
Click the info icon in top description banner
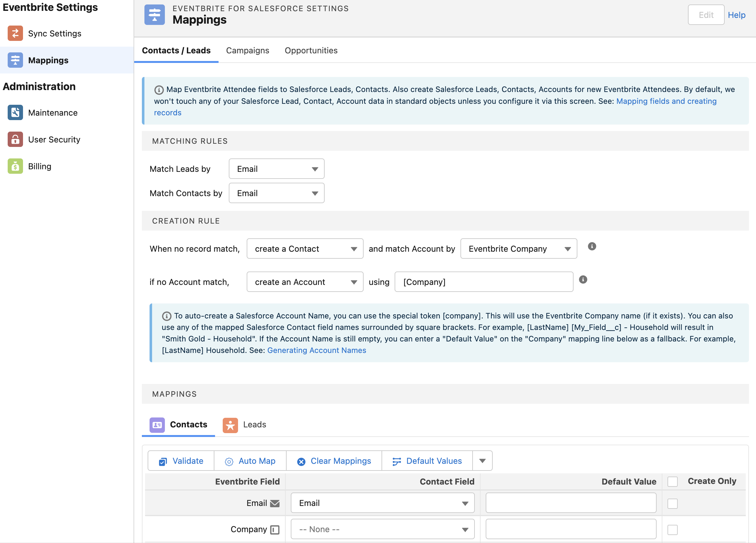(x=159, y=90)
